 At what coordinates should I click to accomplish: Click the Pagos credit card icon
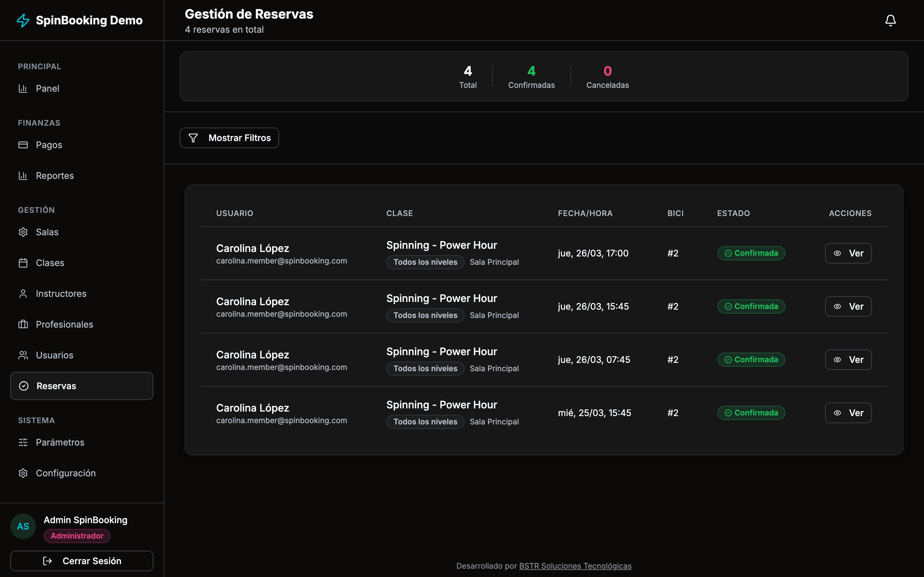[x=23, y=145]
